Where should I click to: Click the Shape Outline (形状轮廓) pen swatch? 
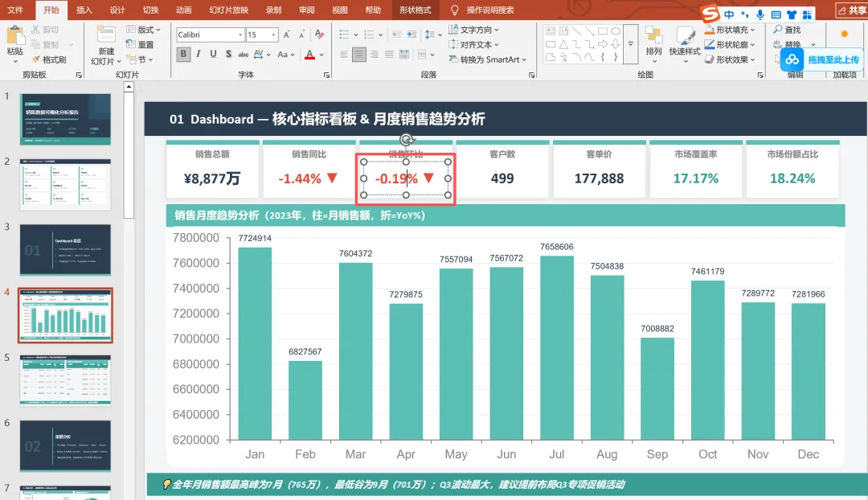coord(709,44)
